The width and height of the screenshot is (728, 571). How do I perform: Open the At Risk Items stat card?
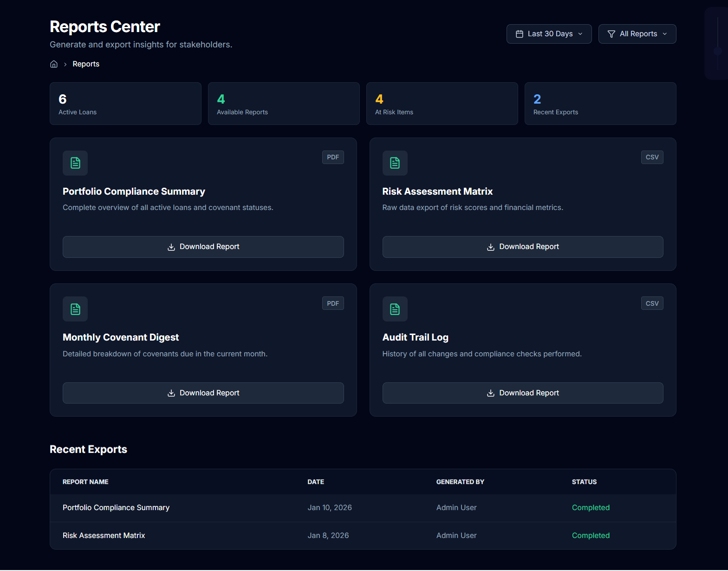click(x=442, y=104)
